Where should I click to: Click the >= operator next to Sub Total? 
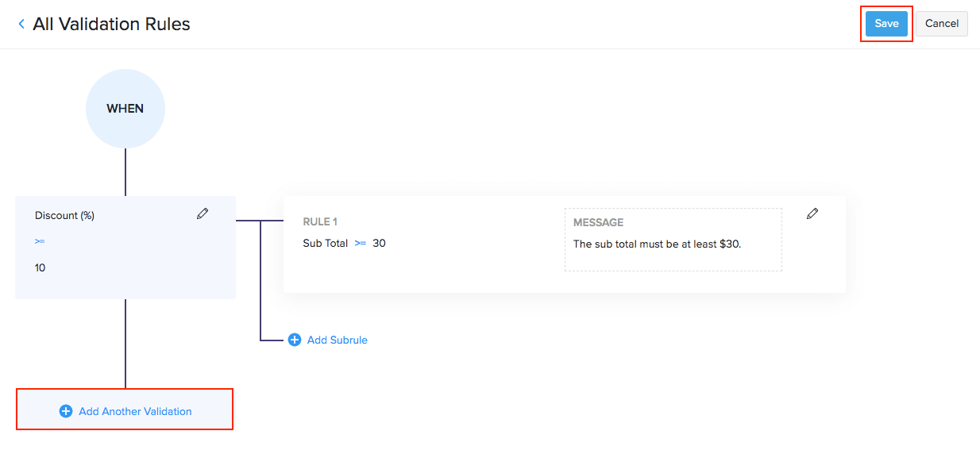[x=361, y=243]
